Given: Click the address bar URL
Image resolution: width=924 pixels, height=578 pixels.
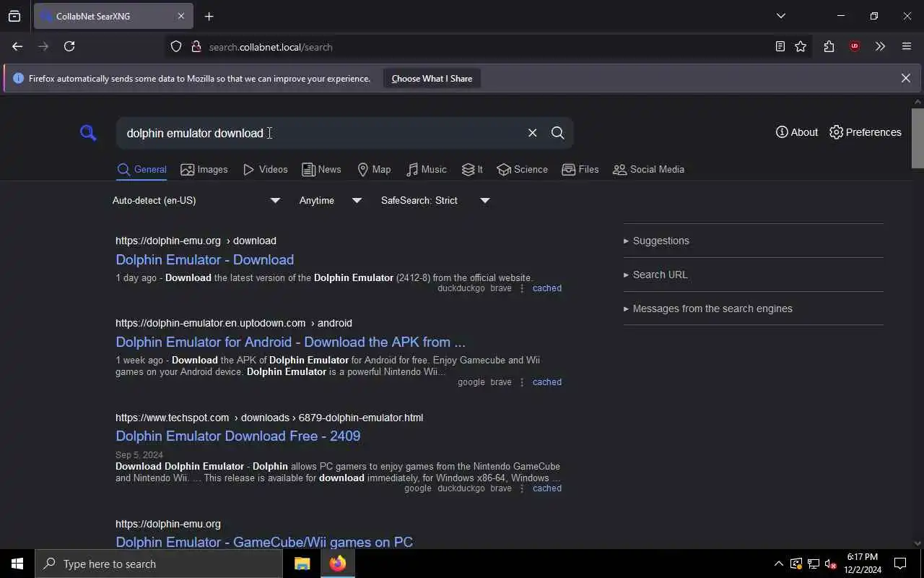Looking at the screenshot, I should point(271,47).
